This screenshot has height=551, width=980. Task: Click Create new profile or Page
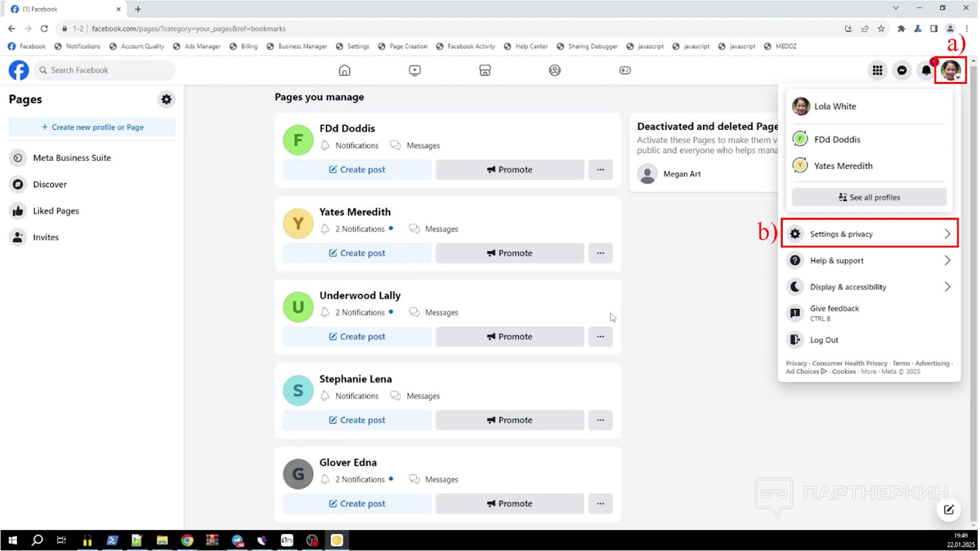pyautogui.click(x=92, y=127)
